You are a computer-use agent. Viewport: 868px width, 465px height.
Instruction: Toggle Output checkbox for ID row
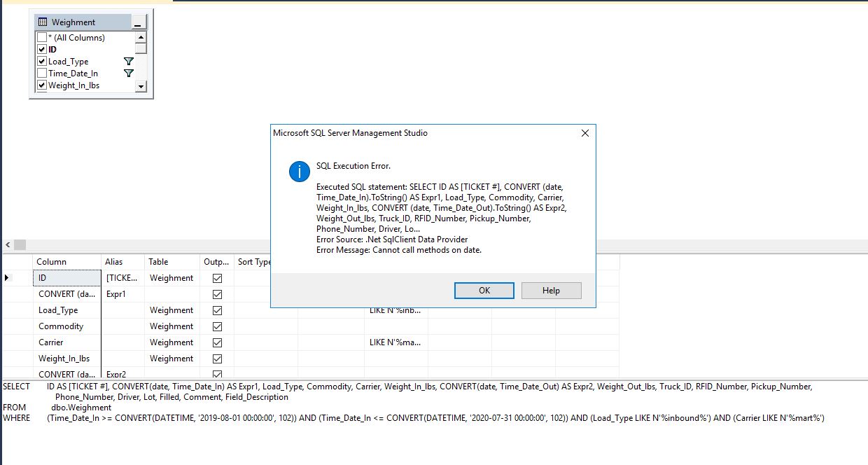[217, 278]
